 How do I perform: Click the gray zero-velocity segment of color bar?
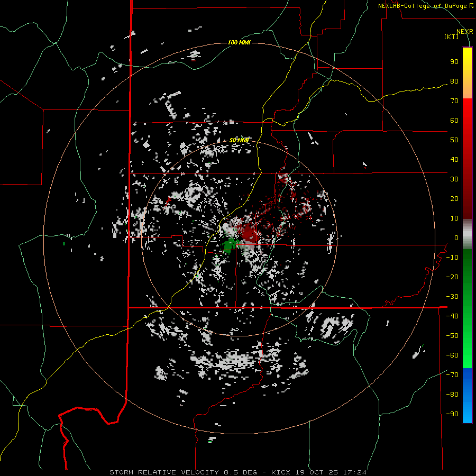point(467,234)
